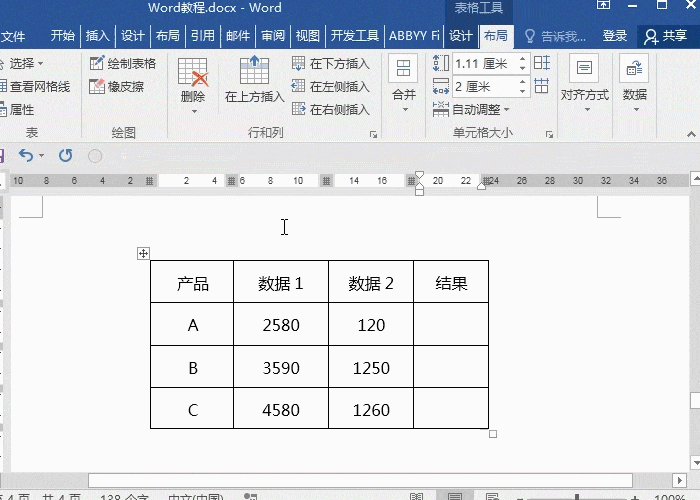Open the 文件 (File) menu tab
The height and width of the screenshot is (500, 700).
[12, 36]
